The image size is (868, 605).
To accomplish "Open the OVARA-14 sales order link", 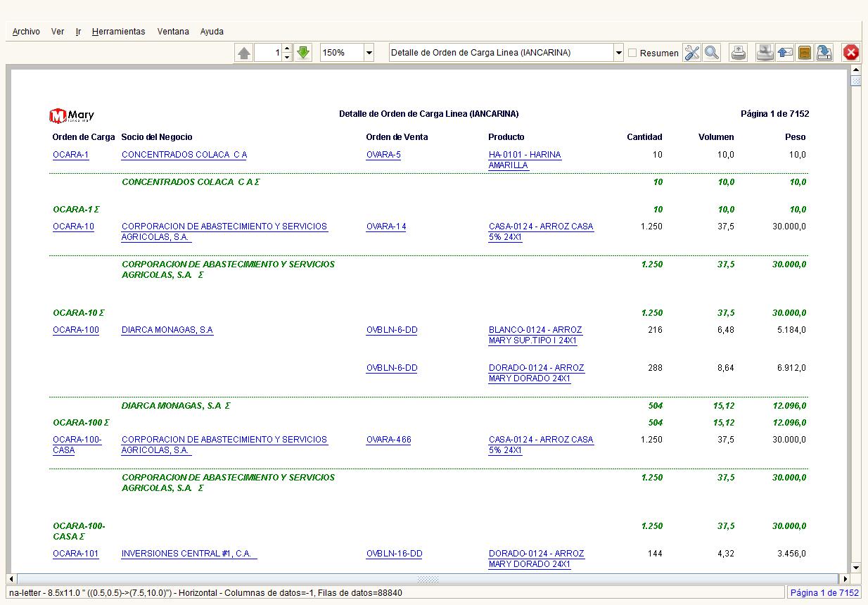I will (386, 227).
